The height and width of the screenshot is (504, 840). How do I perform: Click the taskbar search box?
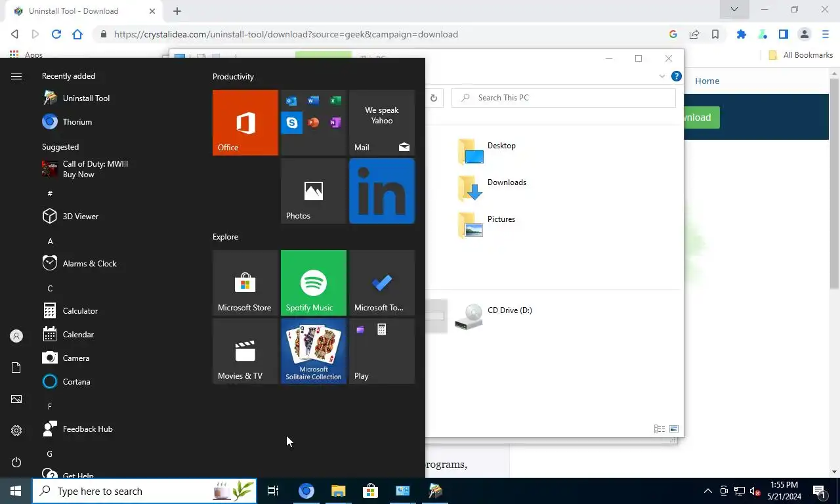pos(144,491)
